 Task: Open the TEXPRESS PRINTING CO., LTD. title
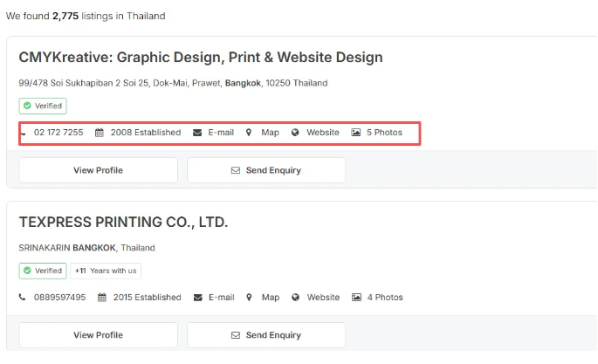(x=123, y=223)
